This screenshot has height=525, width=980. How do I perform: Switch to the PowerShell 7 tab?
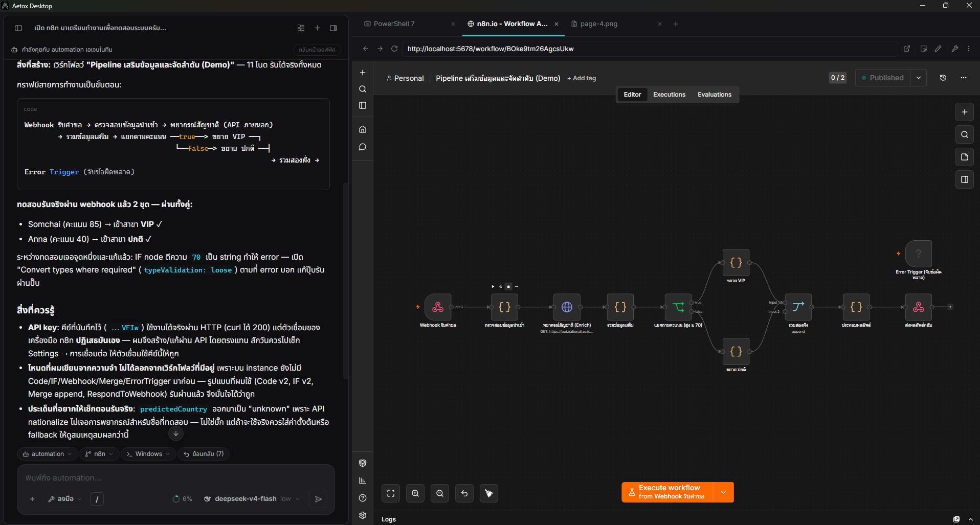(394, 24)
